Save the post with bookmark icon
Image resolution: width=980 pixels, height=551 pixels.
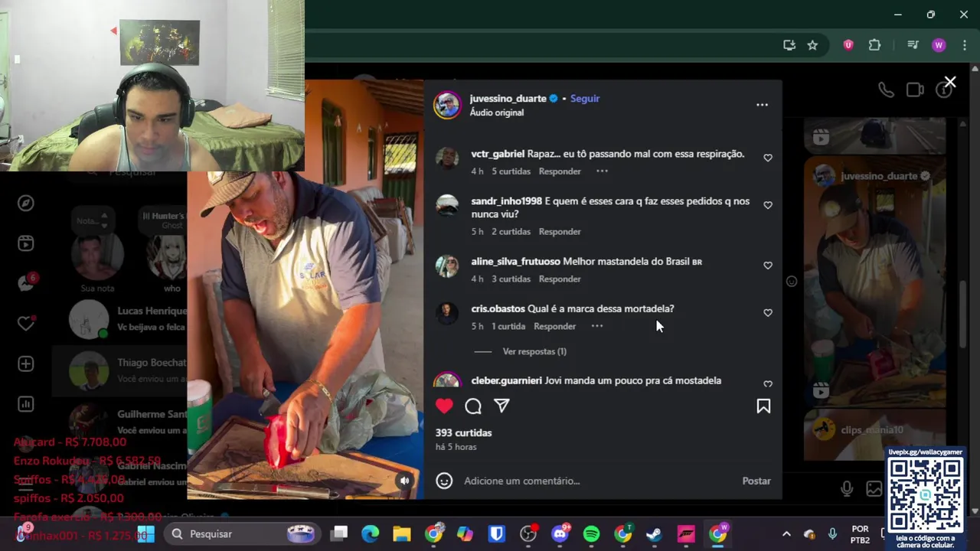pos(763,406)
